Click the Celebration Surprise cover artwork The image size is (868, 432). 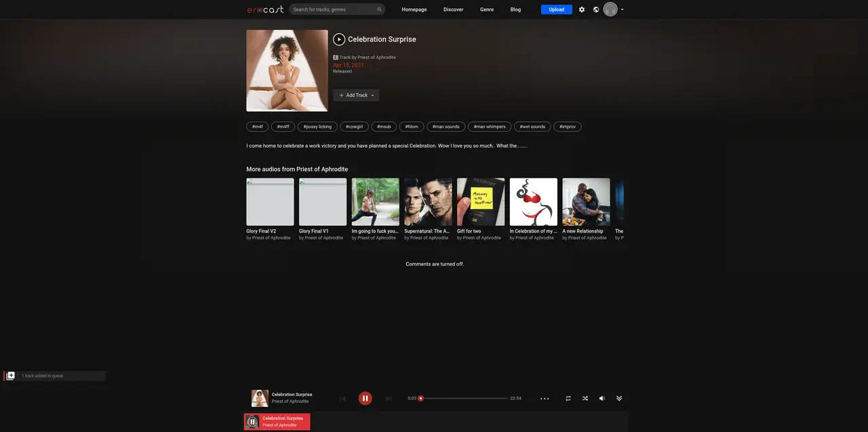[287, 71]
